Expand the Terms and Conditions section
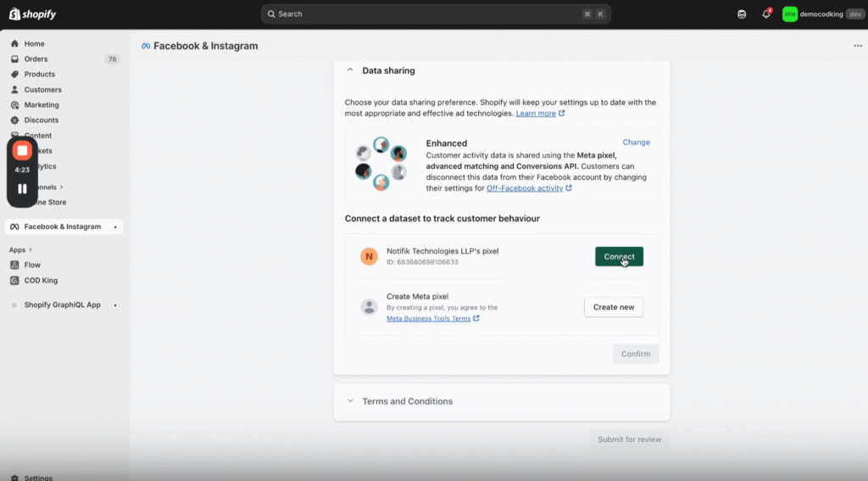 click(x=350, y=401)
